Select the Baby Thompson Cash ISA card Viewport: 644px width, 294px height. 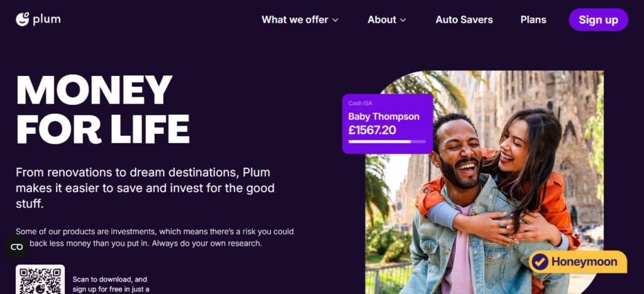[387, 124]
